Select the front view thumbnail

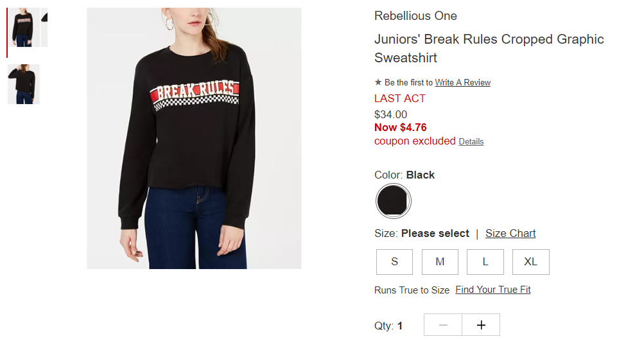(x=23, y=27)
